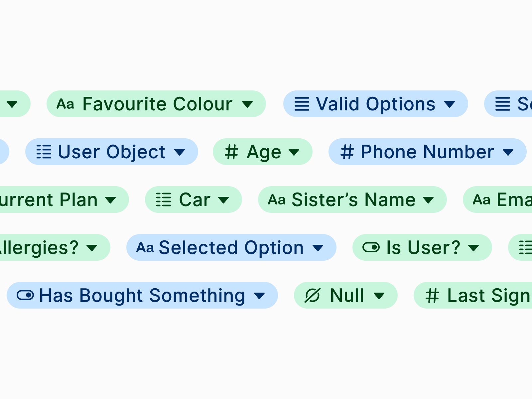Viewport: 532px width, 399px height.
Task: Click the hash icon on Phone Number chip
Action: click(x=347, y=152)
